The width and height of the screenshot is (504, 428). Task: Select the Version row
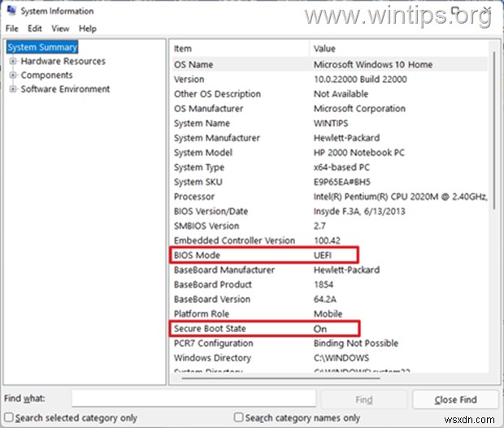coord(329,80)
